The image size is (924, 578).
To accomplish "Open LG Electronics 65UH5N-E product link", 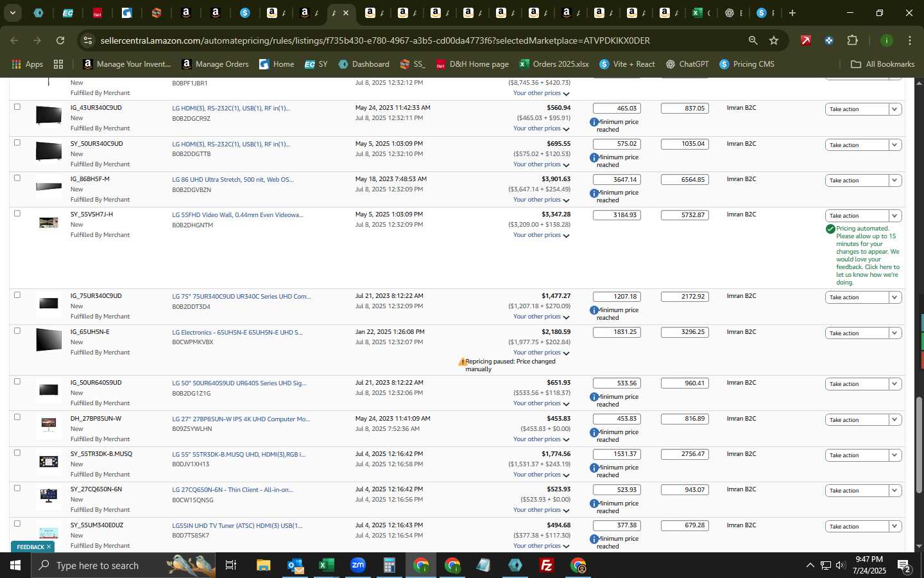I will (x=237, y=333).
